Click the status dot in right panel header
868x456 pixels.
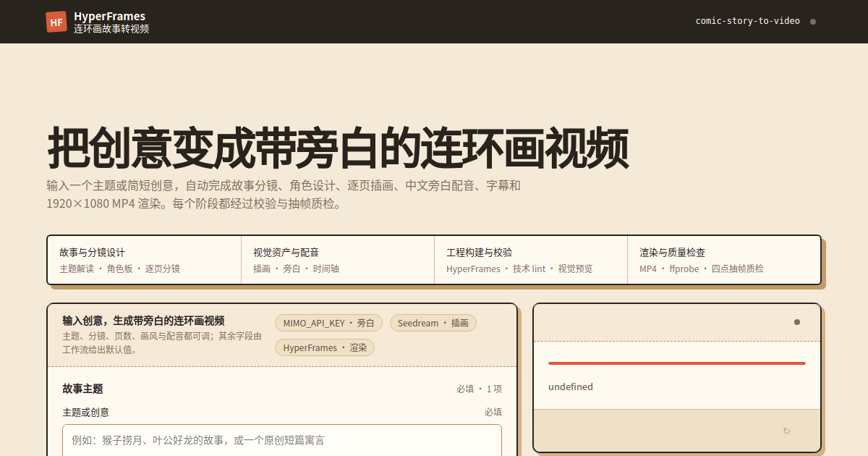[x=797, y=322]
